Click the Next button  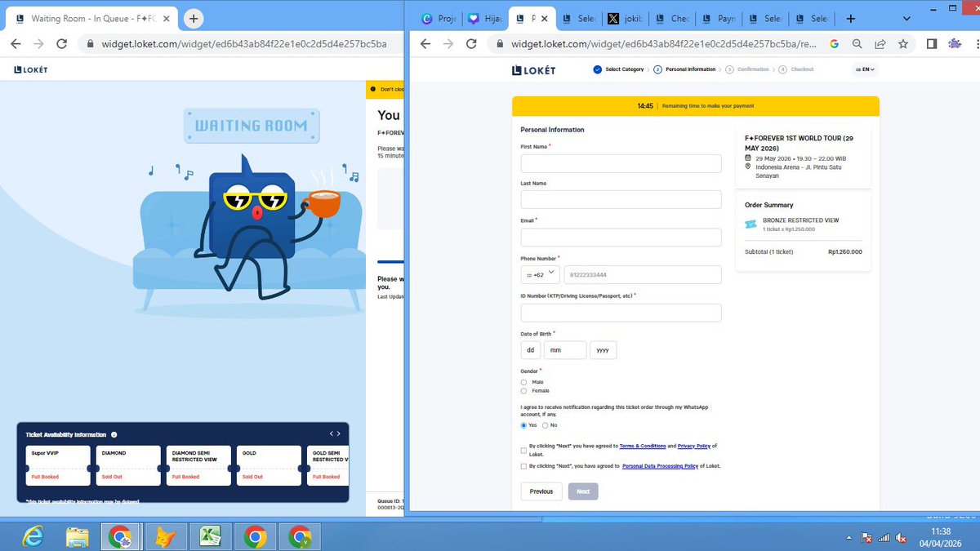click(583, 491)
